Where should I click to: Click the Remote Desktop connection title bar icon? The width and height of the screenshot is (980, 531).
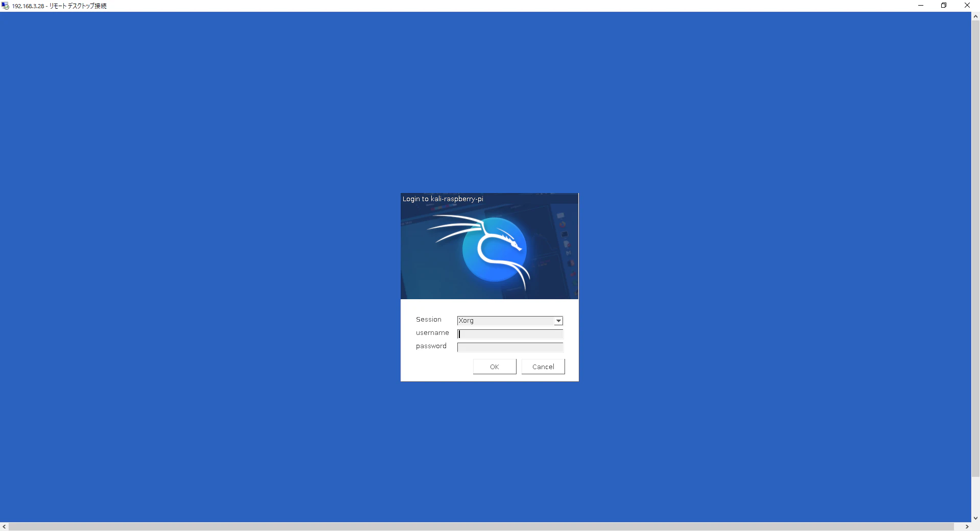[x=6, y=6]
